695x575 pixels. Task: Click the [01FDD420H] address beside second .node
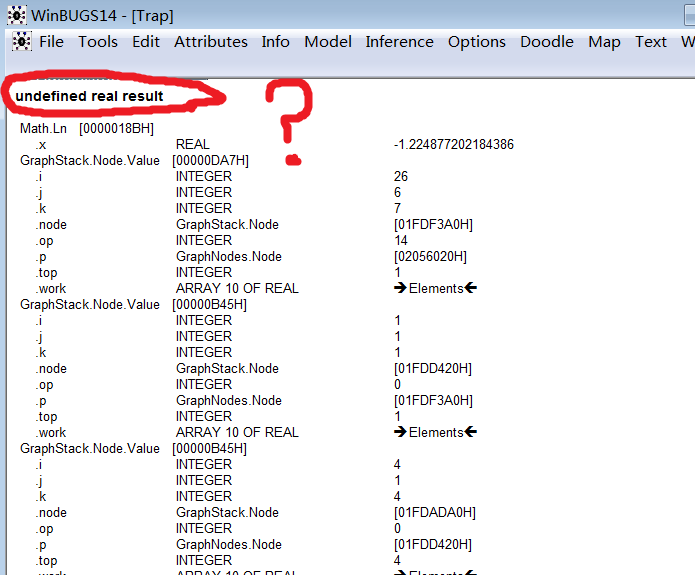[433, 368]
